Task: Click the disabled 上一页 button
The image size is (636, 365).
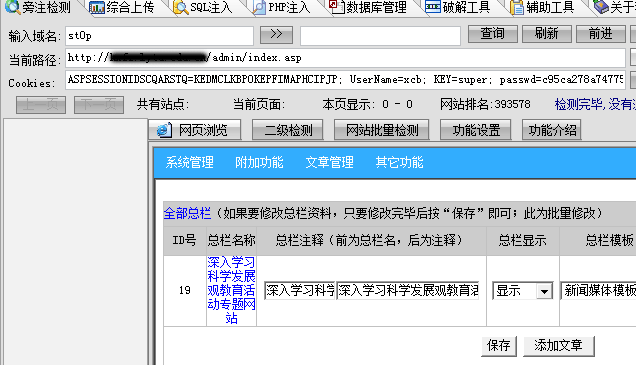Action: tap(41, 105)
